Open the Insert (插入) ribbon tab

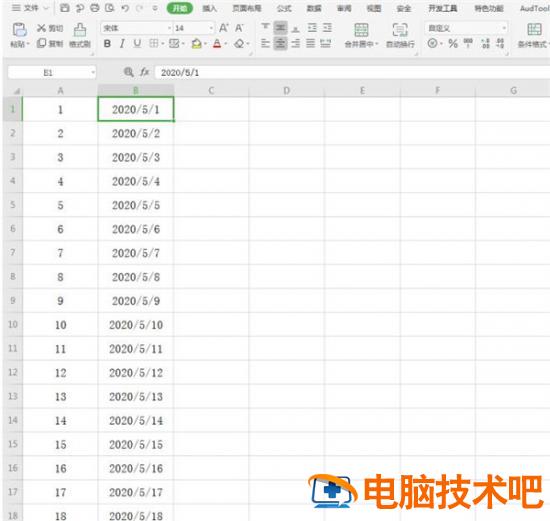[x=209, y=8]
